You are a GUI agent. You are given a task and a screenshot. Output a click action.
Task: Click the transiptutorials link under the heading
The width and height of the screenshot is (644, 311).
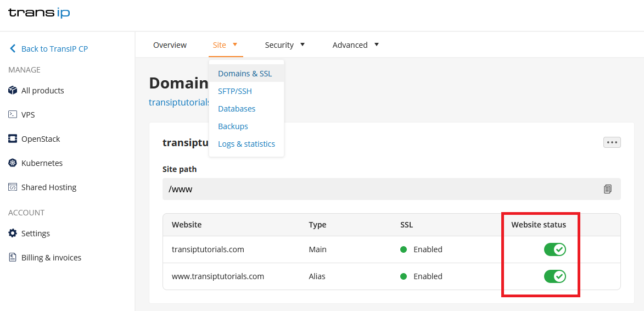[180, 102]
